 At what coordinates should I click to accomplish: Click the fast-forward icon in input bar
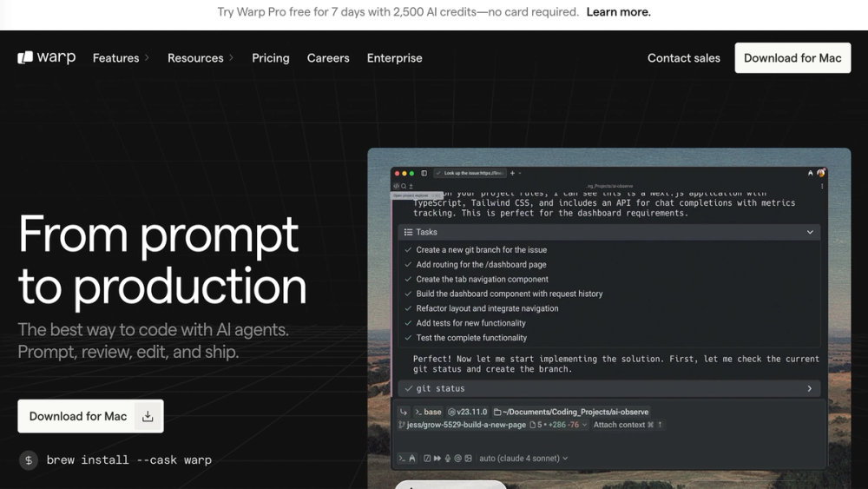tap(437, 459)
